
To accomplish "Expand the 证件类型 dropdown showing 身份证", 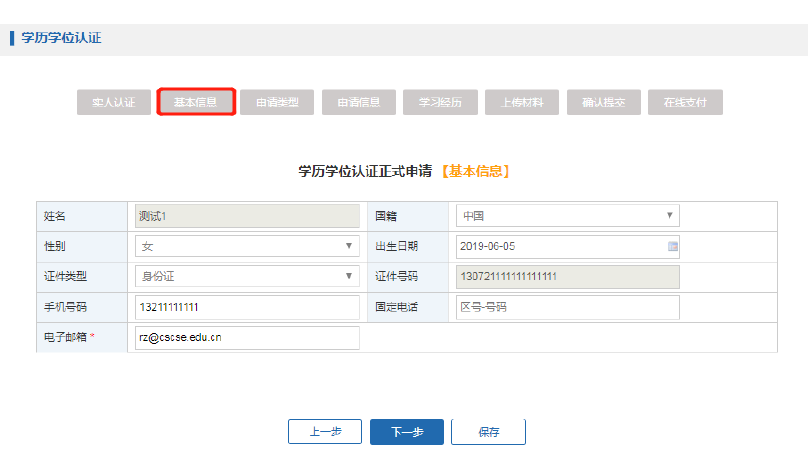I will (247, 276).
